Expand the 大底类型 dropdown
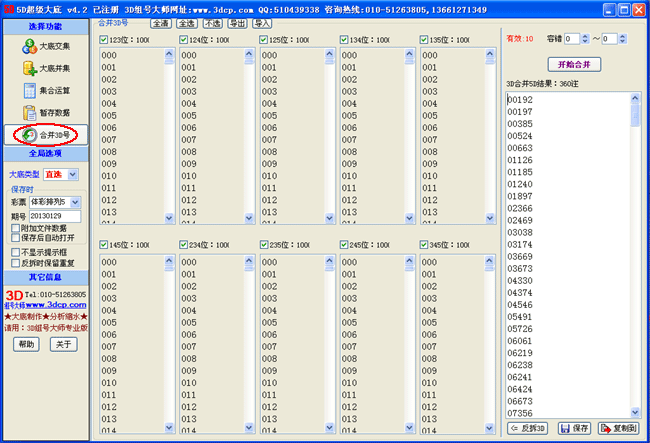The image size is (650, 443). click(x=71, y=174)
